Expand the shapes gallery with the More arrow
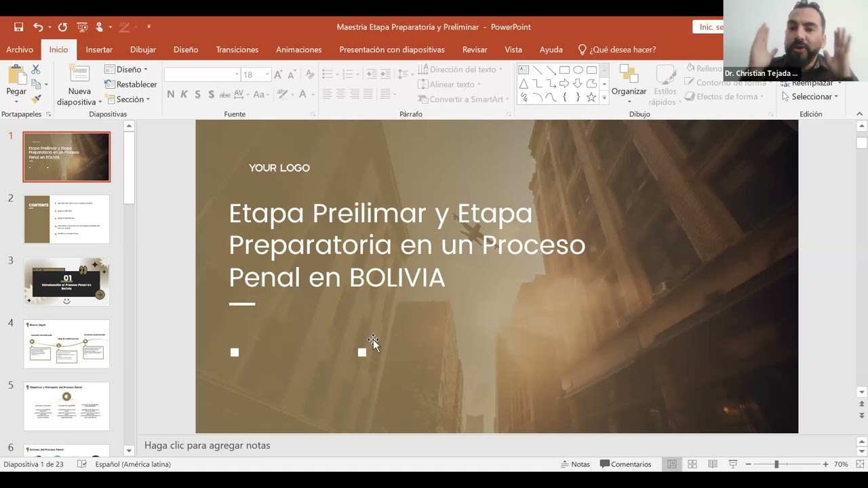This screenshot has width=868, height=488. point(604,98)
